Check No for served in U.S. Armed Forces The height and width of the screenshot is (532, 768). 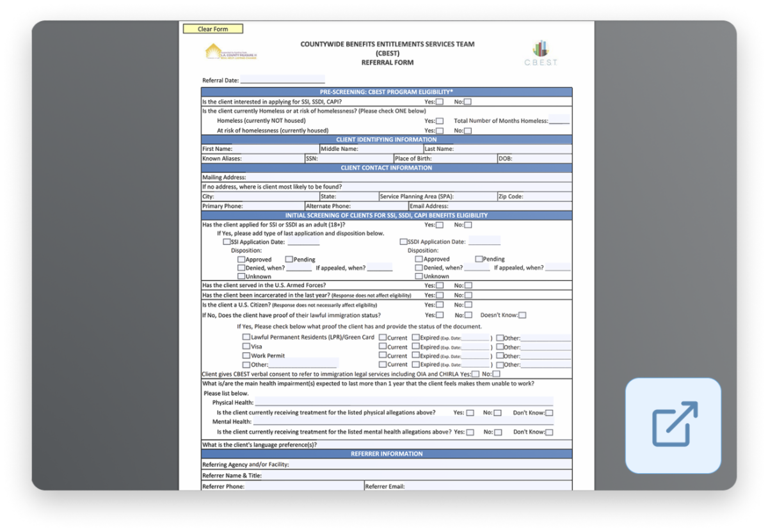pyautogui.click(x=468, y=285)
